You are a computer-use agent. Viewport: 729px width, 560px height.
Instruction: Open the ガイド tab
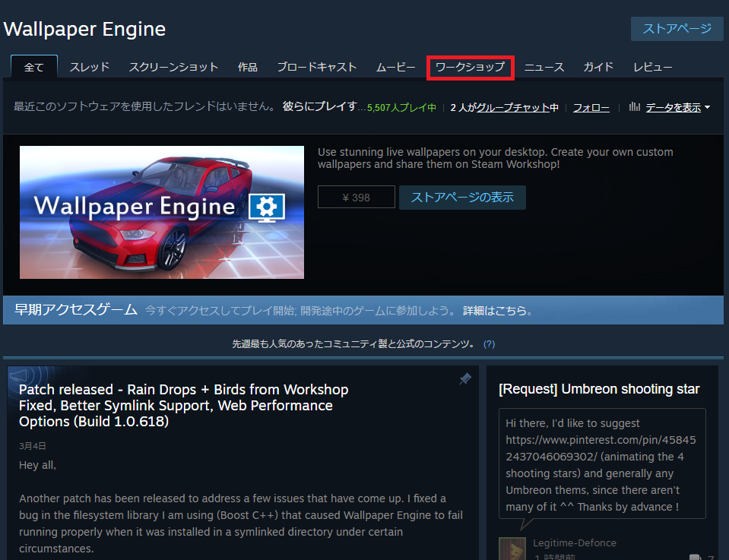[x=599, y=67]
